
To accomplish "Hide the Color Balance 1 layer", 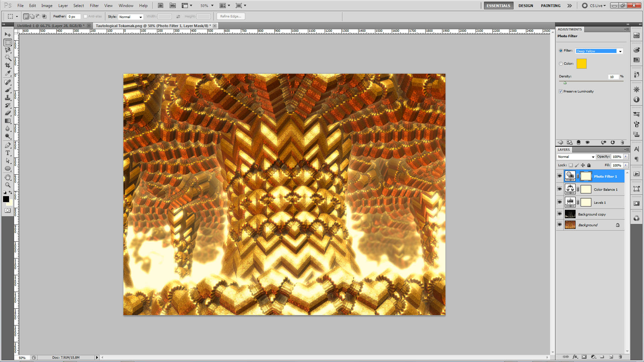I will 559,189.
